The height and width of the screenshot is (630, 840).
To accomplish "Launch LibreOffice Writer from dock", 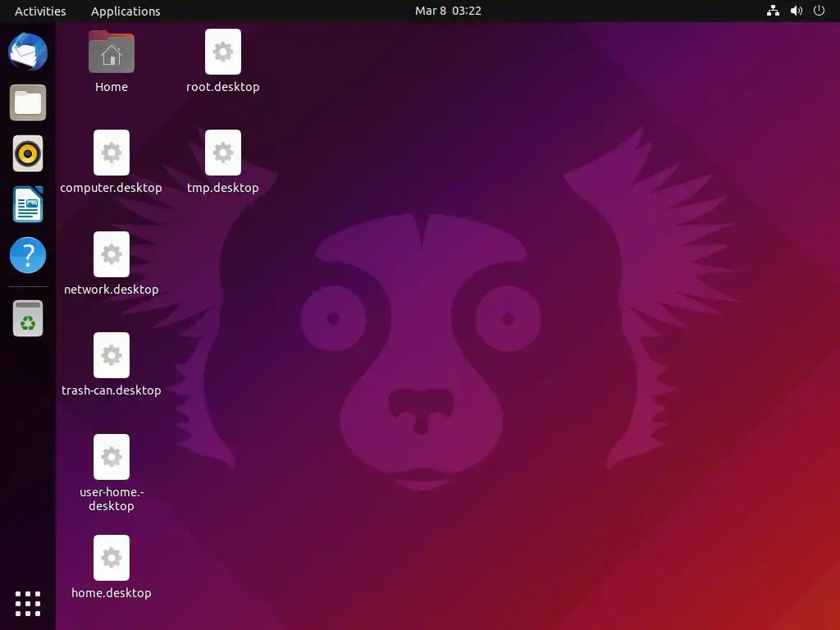I will [x=28, y=204].
